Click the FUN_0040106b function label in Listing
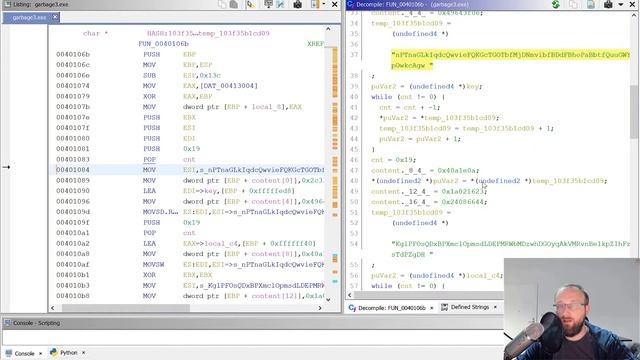The image size is (640, 360). pyautogui.click(x=163, y=44)
